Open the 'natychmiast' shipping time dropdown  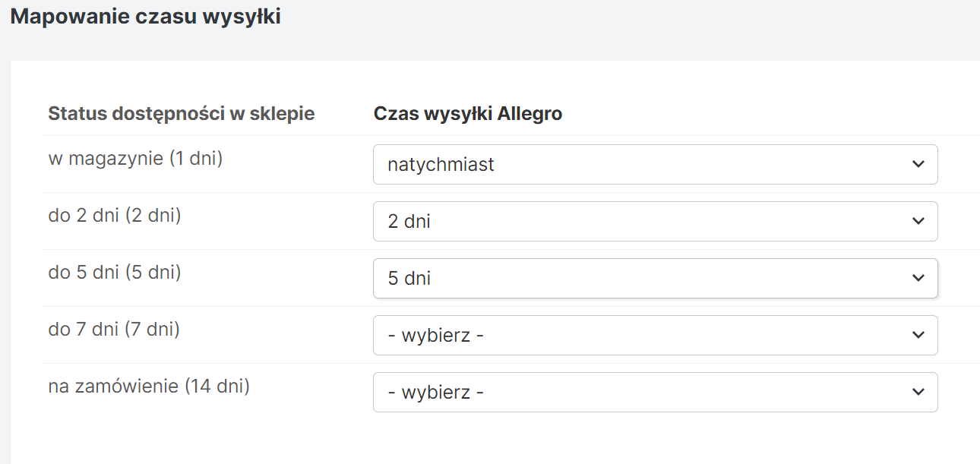coord(655,164)
